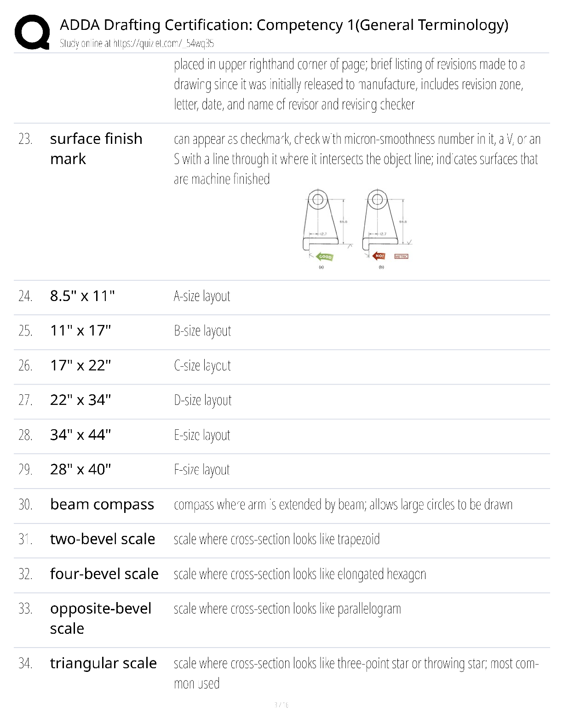
Task: Click the document title heading
Action: 284,25
